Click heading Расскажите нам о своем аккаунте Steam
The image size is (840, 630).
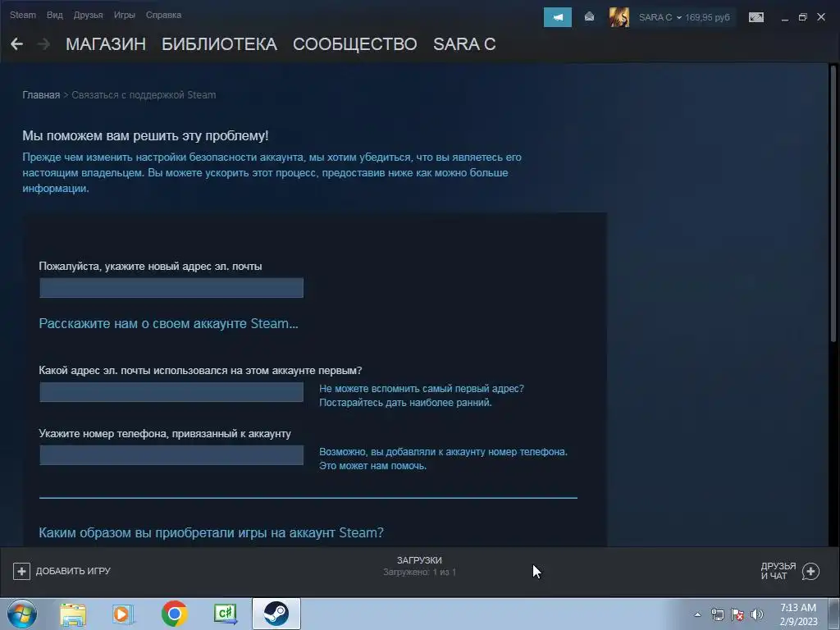click(168, 323)
